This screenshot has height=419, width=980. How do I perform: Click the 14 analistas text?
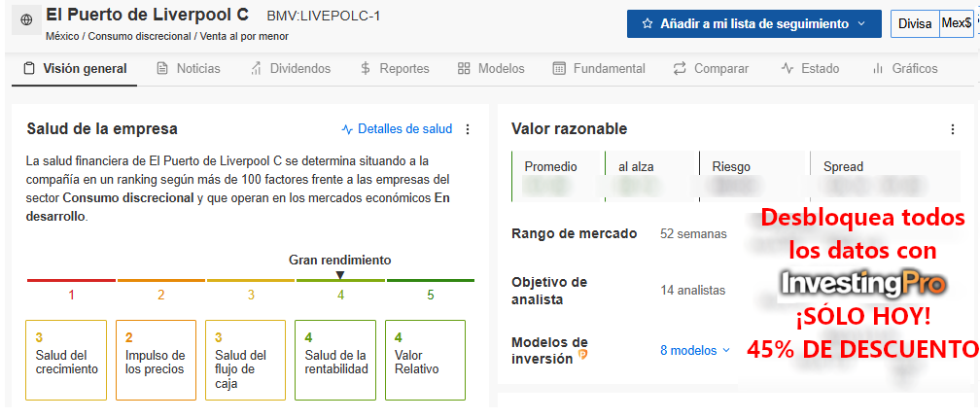(x=693, y=290)
